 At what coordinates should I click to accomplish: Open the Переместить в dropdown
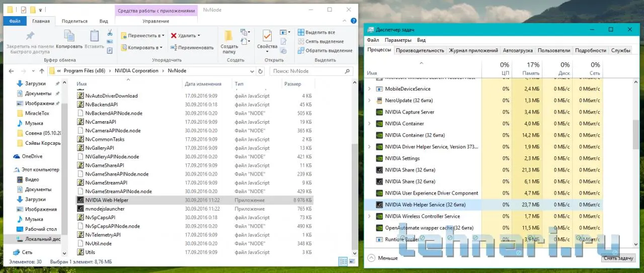click(143, 36)
